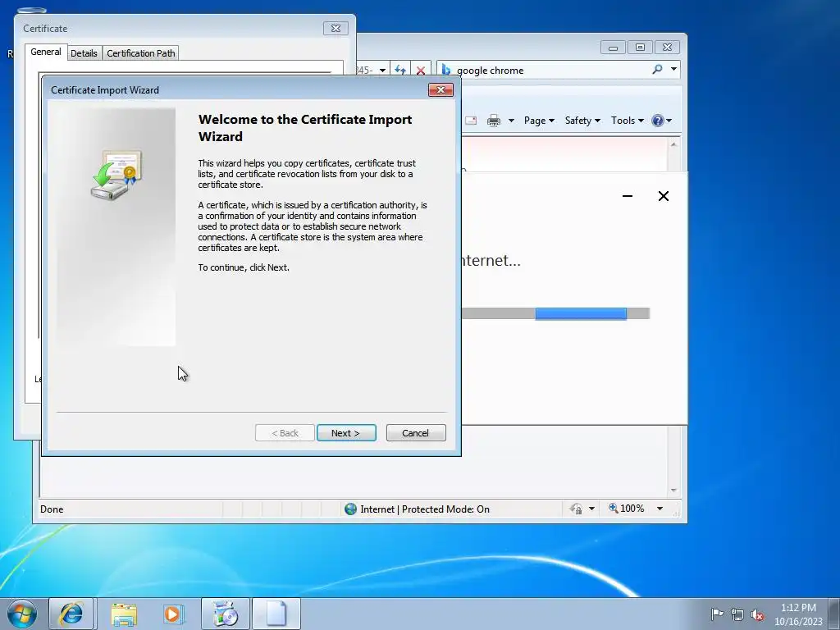Click the muted volume tray icon
The width and height of the screenshot is (840, 630).
pos(757,614)
